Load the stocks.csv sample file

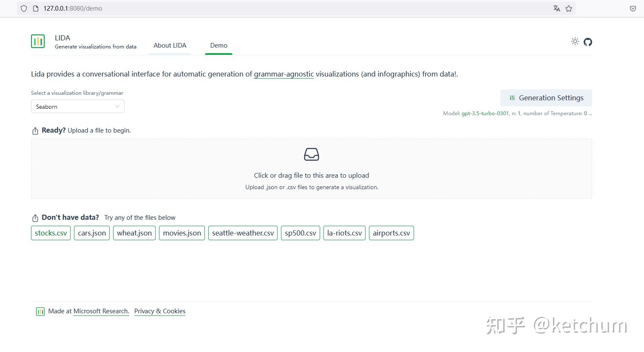pyautogui.click(x=51, y=233)
